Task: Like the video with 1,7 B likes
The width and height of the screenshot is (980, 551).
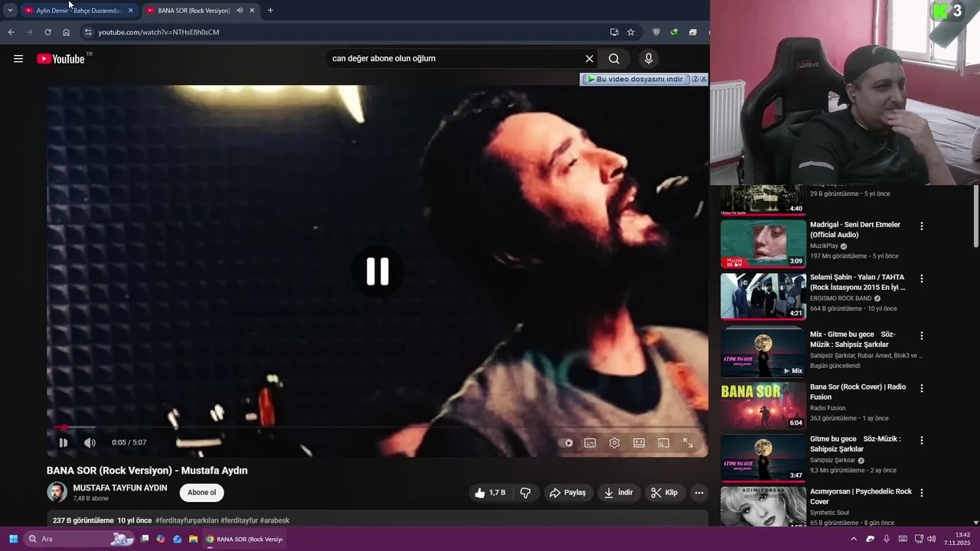Action: pyautogui.click(x=490, y=493)
